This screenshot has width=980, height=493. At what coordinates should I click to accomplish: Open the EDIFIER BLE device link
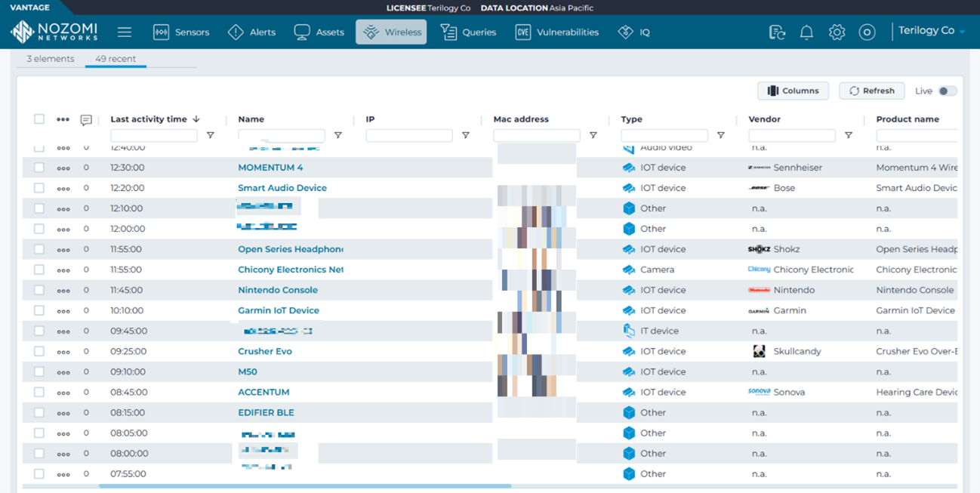click(266, 412)
